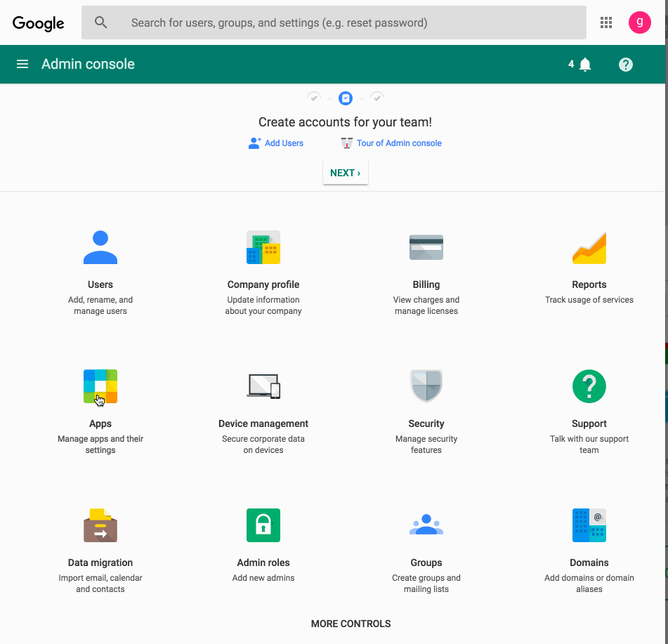Viewport: 668px width, 644px height.
Task: Click the Apps colorful grid icon
Action: click(100, 386)
